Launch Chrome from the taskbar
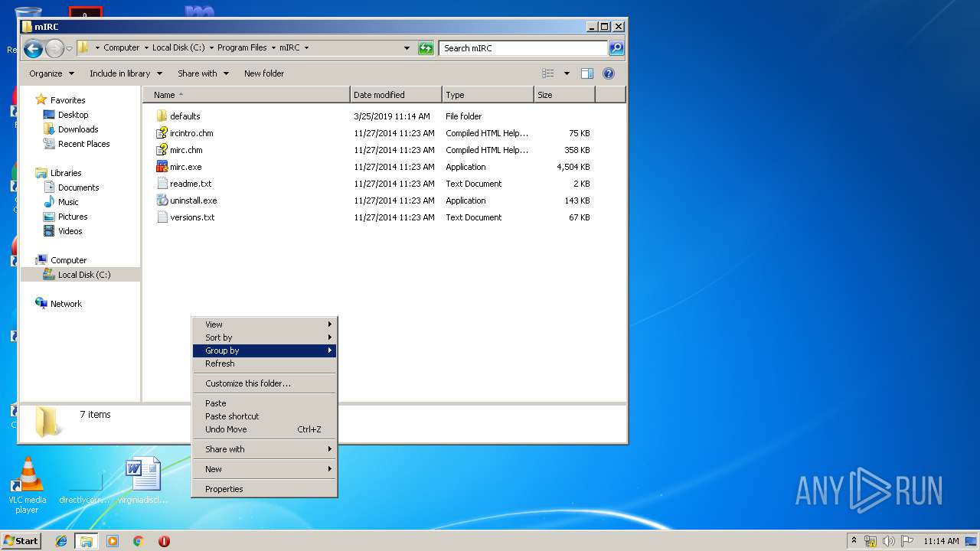980x551 pixels. pos(138,541)
